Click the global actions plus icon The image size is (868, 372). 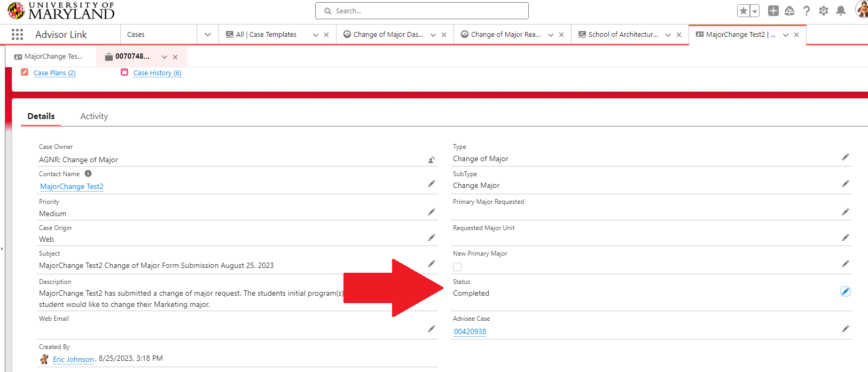point(773,11)
